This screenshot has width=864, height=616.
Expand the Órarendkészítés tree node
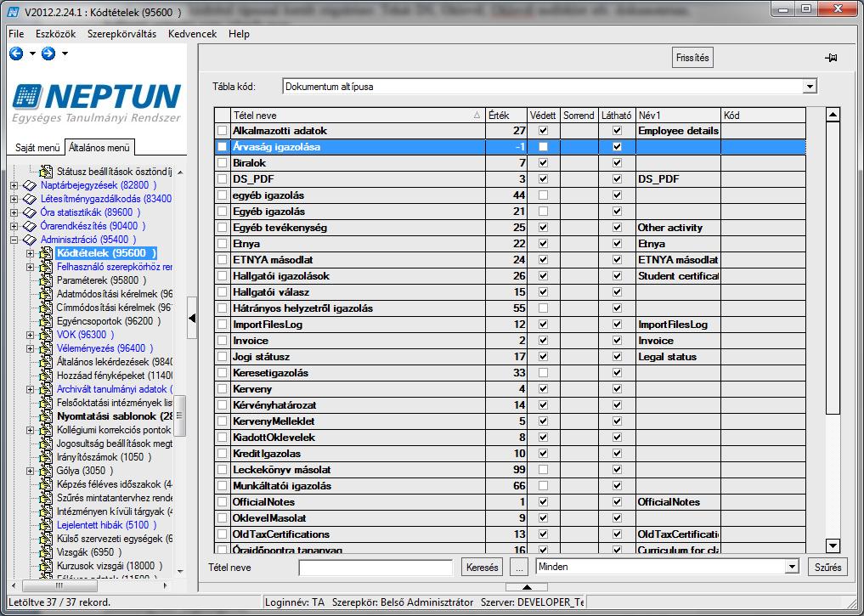(x=14, y=226)
